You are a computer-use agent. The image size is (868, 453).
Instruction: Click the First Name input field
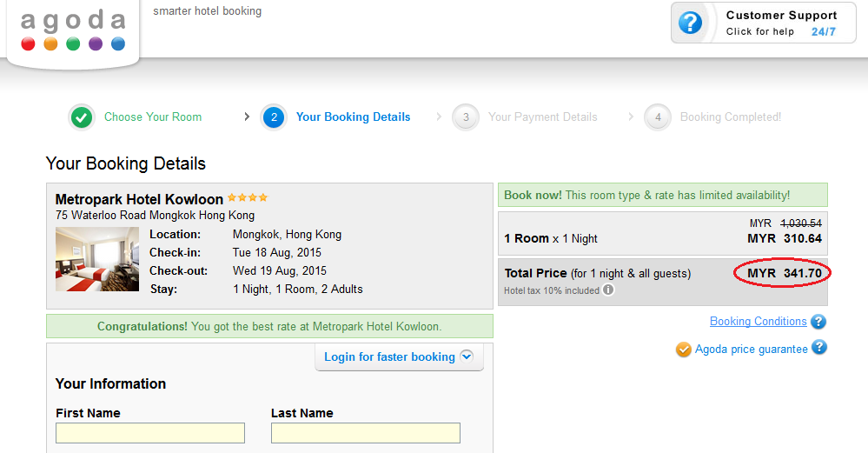tap(150, 433)
